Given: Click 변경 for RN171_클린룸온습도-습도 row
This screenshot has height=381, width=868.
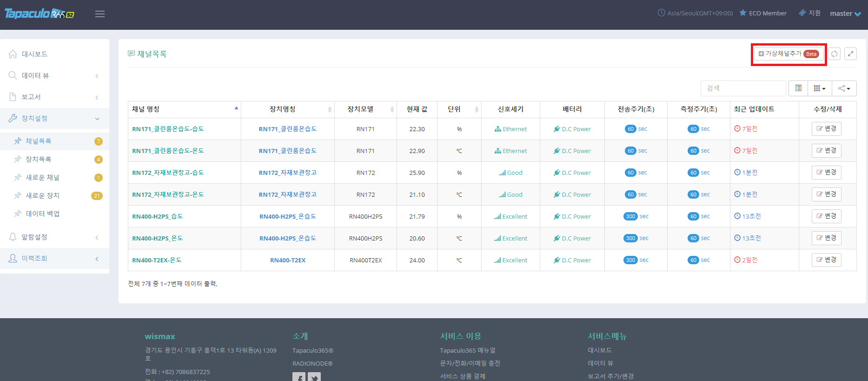Looking at the screenshot, I should (826, 129).
